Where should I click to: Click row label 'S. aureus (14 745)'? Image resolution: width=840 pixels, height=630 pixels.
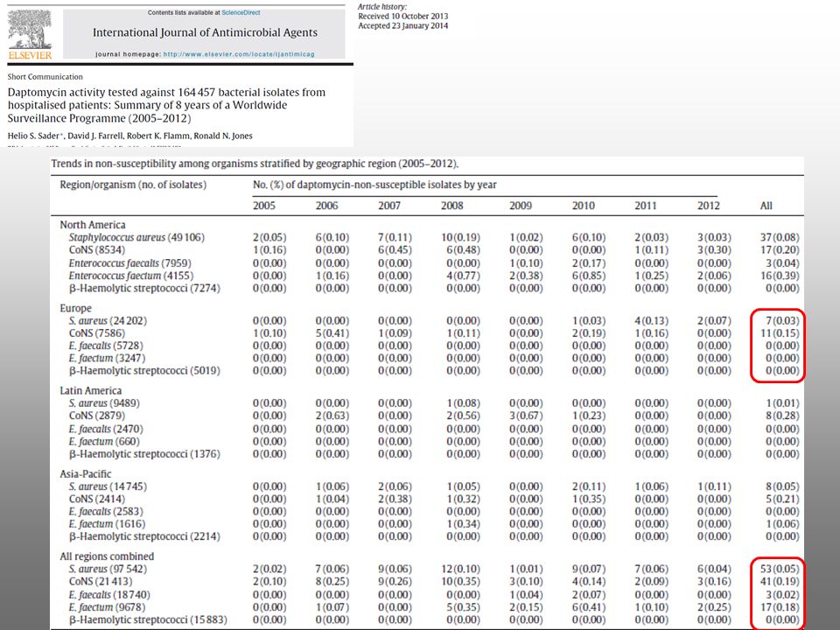click(108, 486)
